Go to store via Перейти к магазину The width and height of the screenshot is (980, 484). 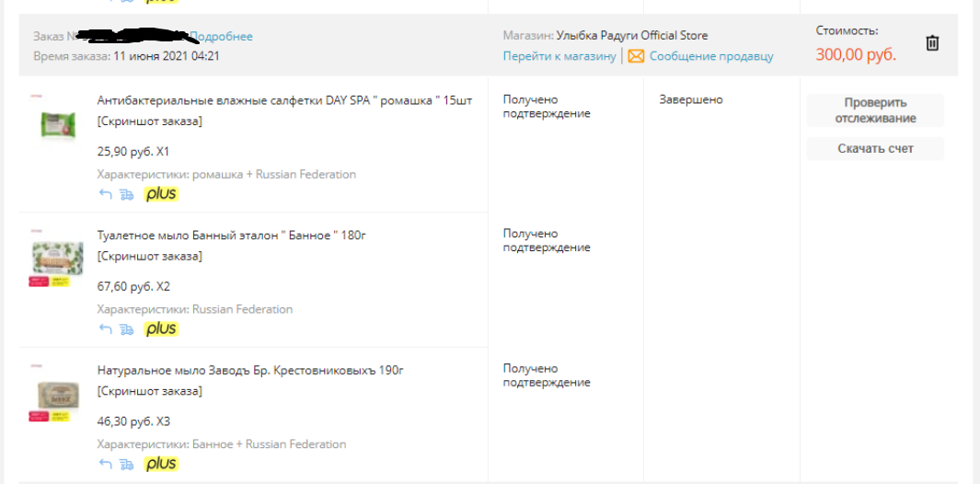(x=560, y=56)
